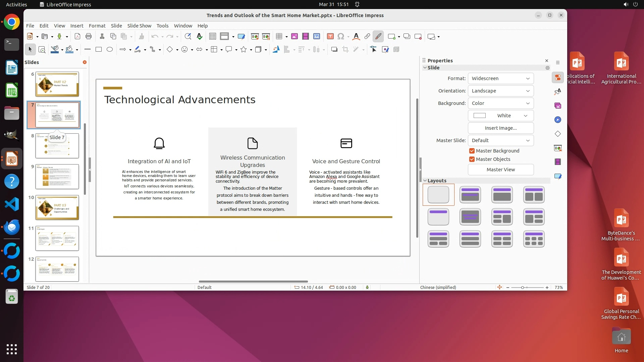The height and width of the screenshot is (362, 644).
Task: Open the Format menu
Action: (97, 26)
